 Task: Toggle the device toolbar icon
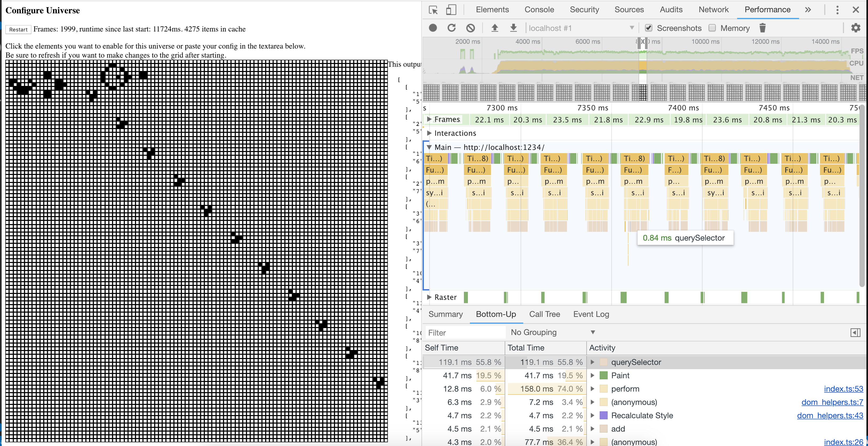tap(451, 10)
